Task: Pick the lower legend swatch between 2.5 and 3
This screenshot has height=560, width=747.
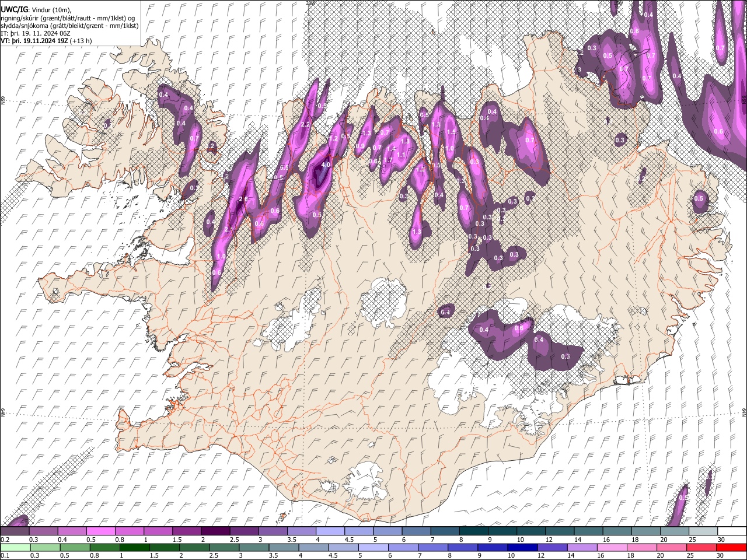Action: click(x=225, y=548)
